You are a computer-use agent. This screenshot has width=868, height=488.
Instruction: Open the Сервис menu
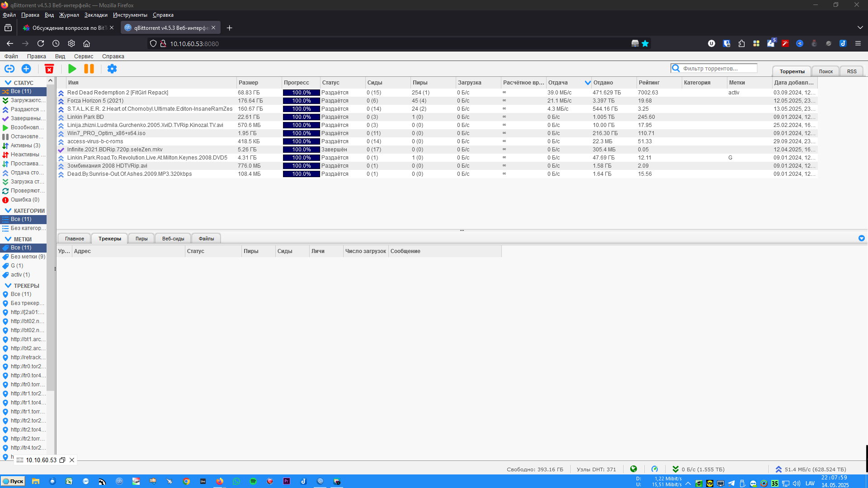(84, 56)
